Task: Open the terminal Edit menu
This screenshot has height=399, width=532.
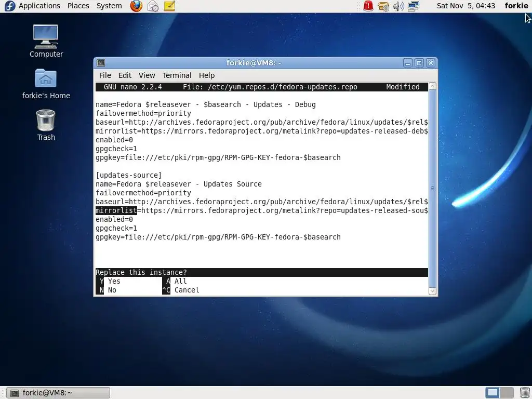Action: point(125,75)
